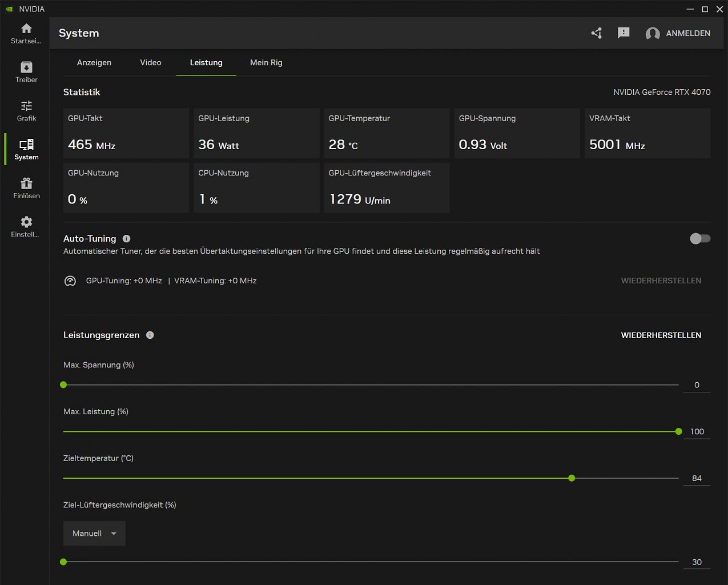Click the GPU-Takt 465 MHz tile
Screen dimensions: 728x585
(x=126, y=133)
